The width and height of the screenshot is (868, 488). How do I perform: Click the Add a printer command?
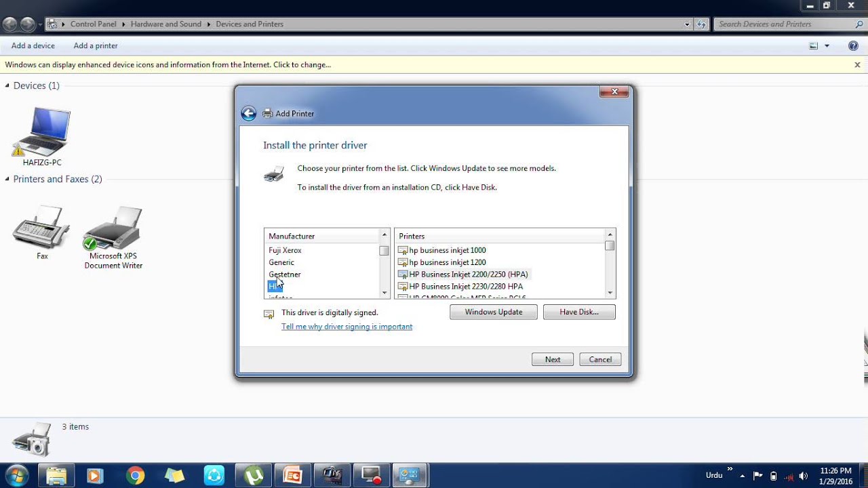pos(96,45)
